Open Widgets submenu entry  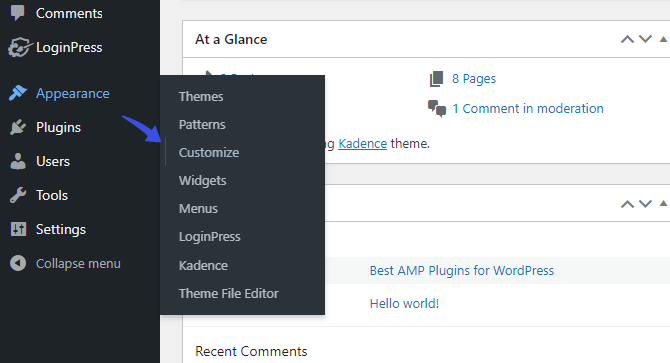click(203, 181)
